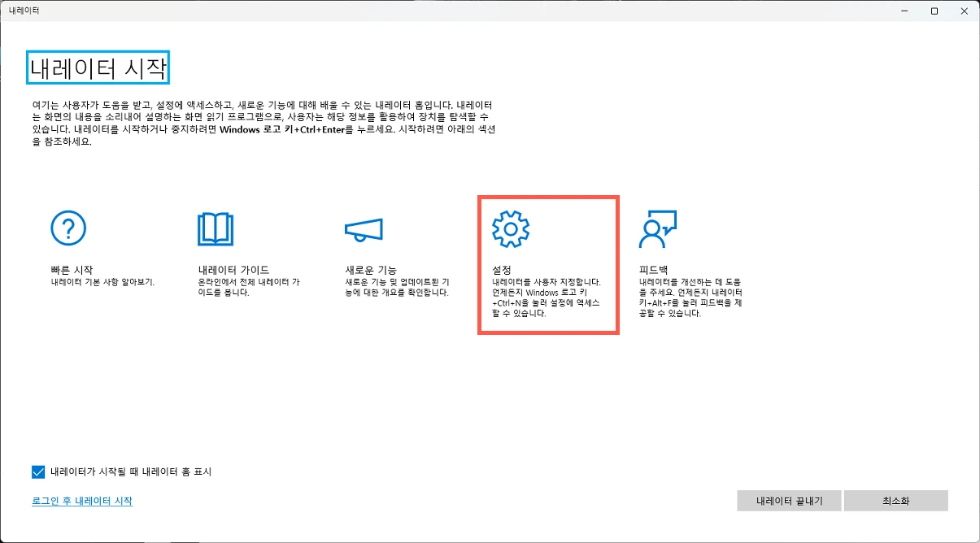
Task: Click the feedback person icon for 피드백
Action: tap(659, 228)
